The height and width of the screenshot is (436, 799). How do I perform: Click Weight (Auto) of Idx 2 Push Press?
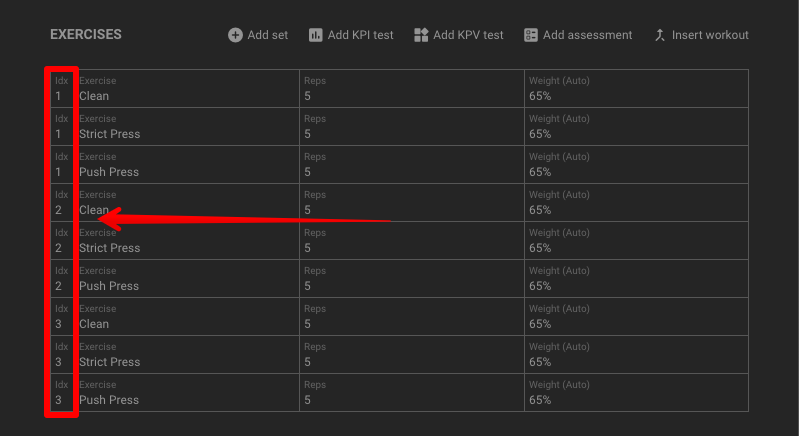636,279
